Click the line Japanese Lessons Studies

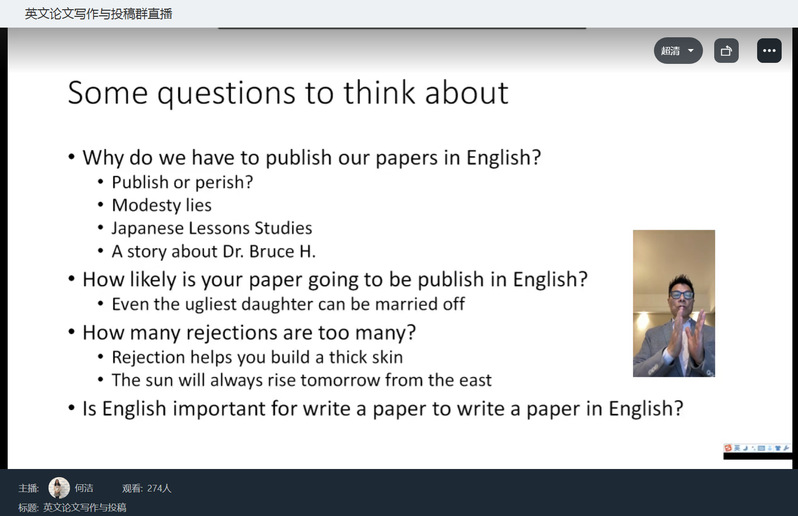click(x=212, y=228)
